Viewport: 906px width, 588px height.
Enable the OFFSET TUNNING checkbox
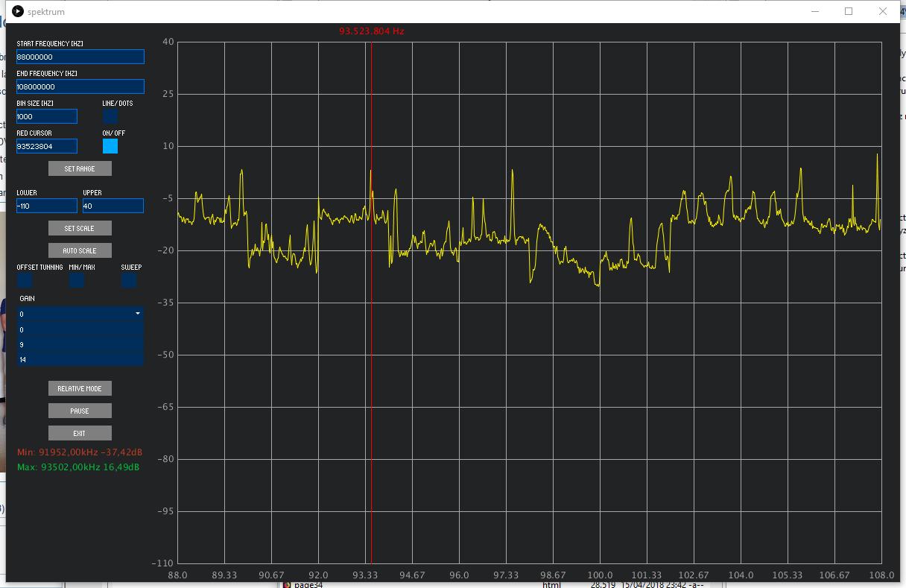point(25,280)
